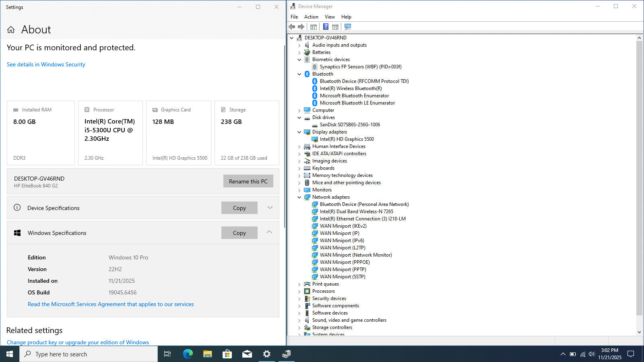Toggle the Show/Hide Action Pane toolbar icon

(335, 27)
